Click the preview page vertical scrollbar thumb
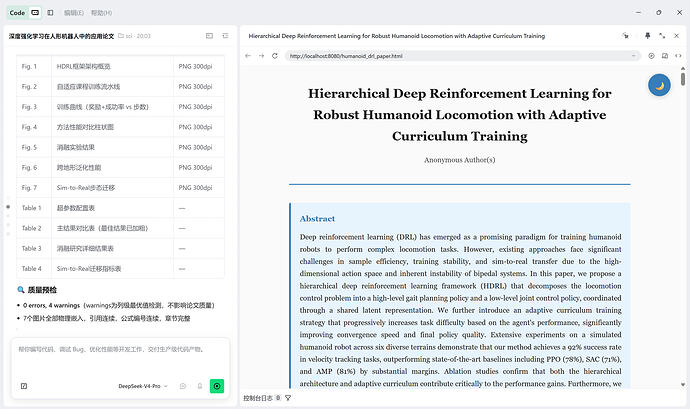 click(683, 79)
